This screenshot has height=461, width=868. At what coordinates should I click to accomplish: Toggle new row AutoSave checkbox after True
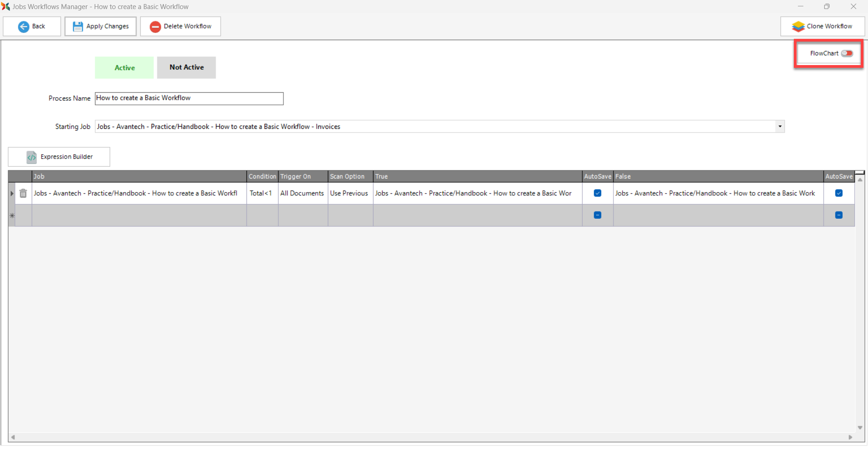click(597, 215)
